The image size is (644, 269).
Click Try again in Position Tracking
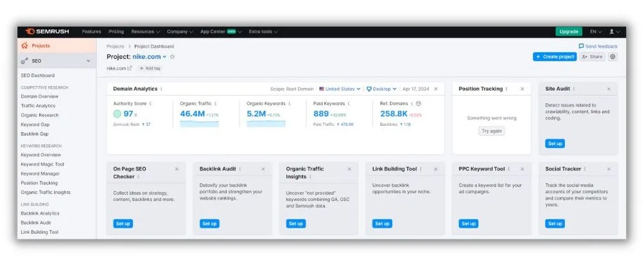pyautogui.click(x=492, y=131)
